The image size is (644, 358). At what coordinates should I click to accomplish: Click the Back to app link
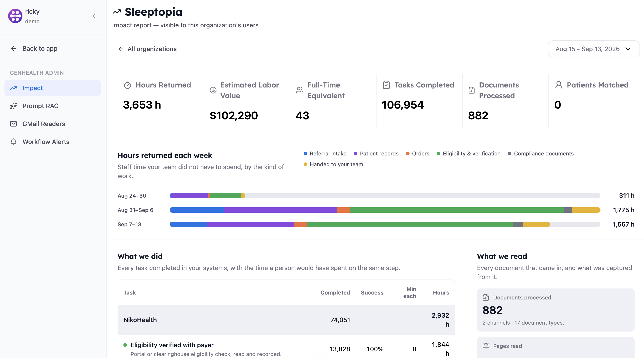click(x=34, y=48)
